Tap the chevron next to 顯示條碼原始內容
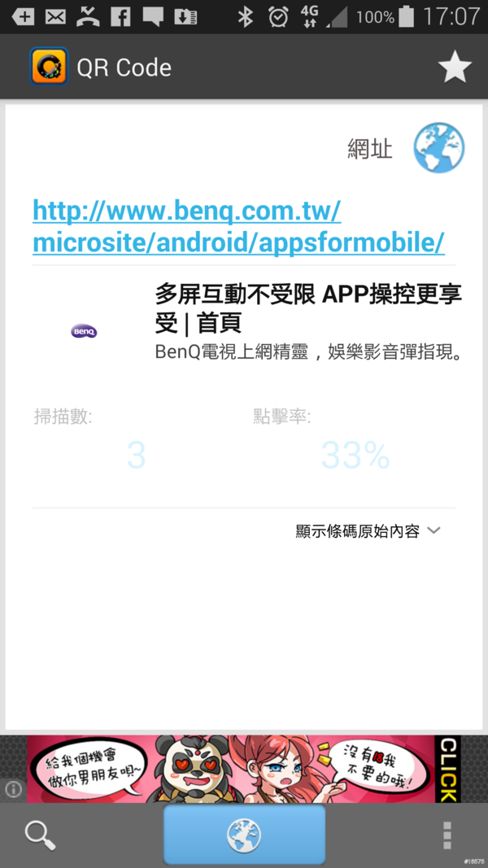The width and height of the screenshot is (488, 868). [434, 530]
